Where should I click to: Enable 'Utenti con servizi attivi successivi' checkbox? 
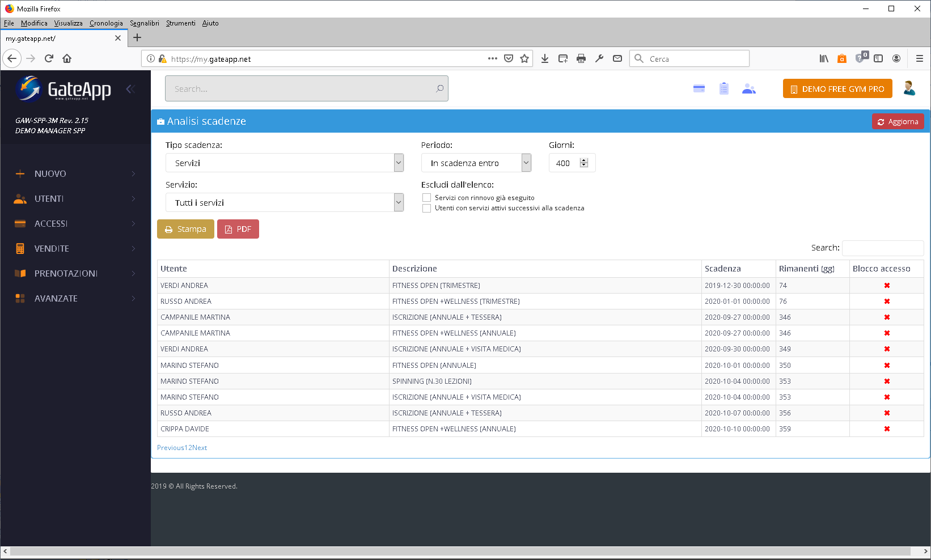(426, 208)
